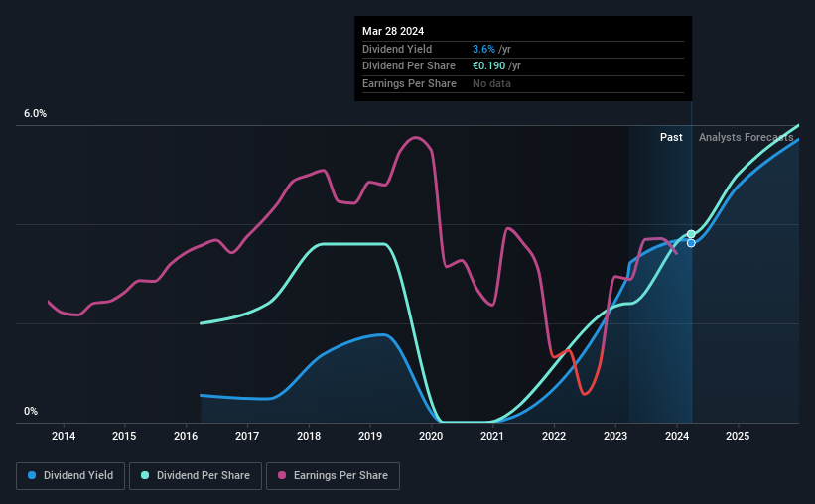Click the 3.6% dividend yield value
This screenshot has width=815, height=504.
point(483,49)
